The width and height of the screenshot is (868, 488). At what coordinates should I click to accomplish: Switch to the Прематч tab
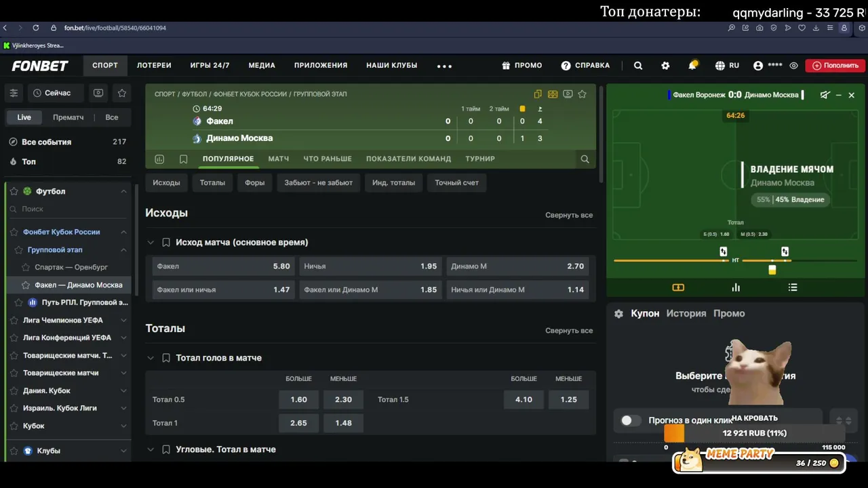click(68, 117)
